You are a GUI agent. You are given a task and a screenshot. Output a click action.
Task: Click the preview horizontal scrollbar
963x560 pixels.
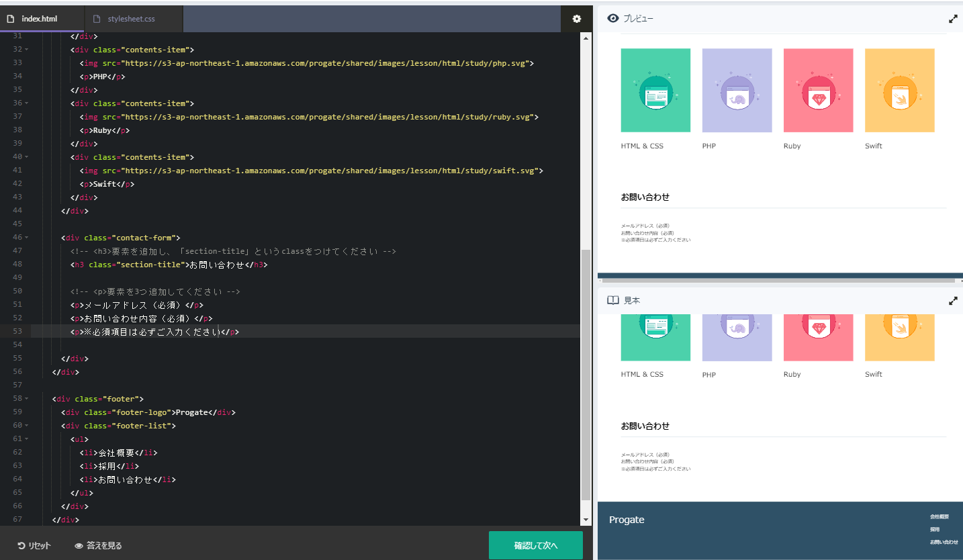point(778,280)
